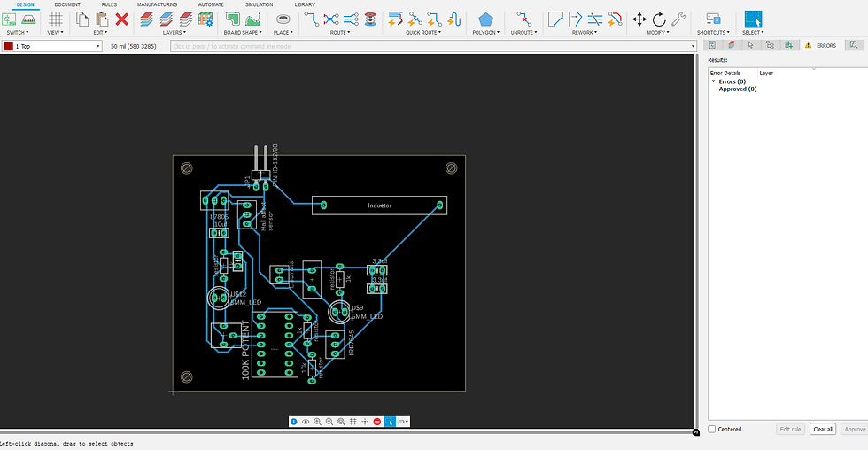The image size is (868, 450).
Task: Toggle the eye visibility icon in bottom toolbar
Action: [x=306, y=422]
